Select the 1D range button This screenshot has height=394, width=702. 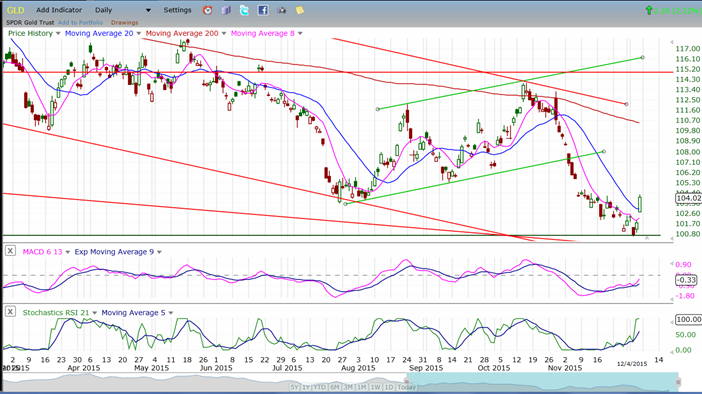click(389, 387)
